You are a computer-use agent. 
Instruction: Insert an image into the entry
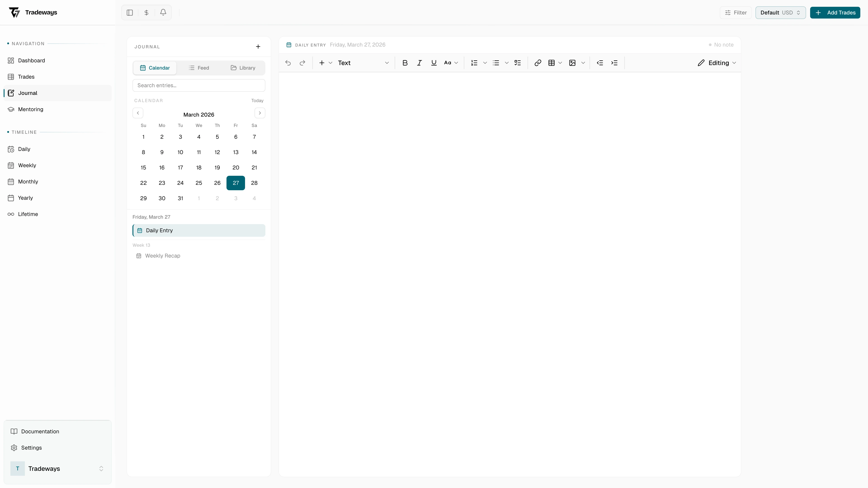572,63
